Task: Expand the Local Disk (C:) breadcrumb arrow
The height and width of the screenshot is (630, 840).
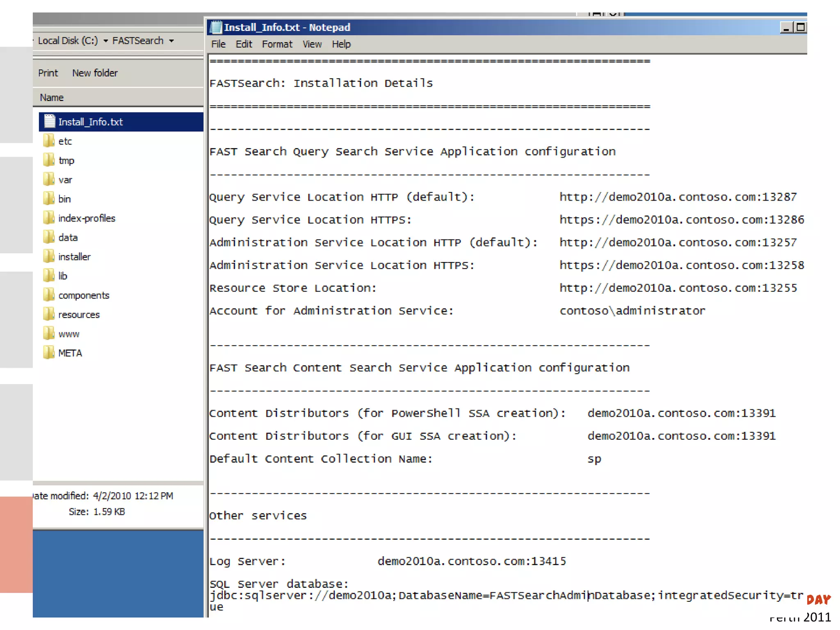Action: [x=105, y=41]
